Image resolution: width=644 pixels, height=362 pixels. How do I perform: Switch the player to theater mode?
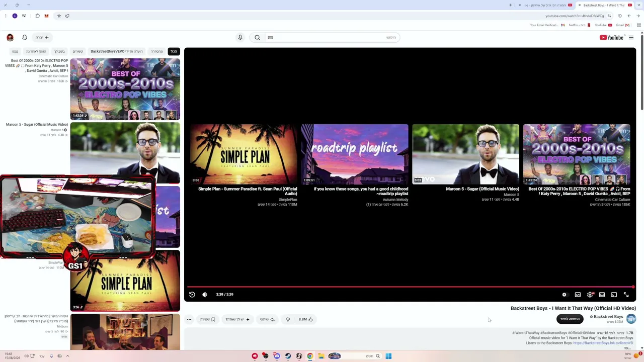pos(602,295)
